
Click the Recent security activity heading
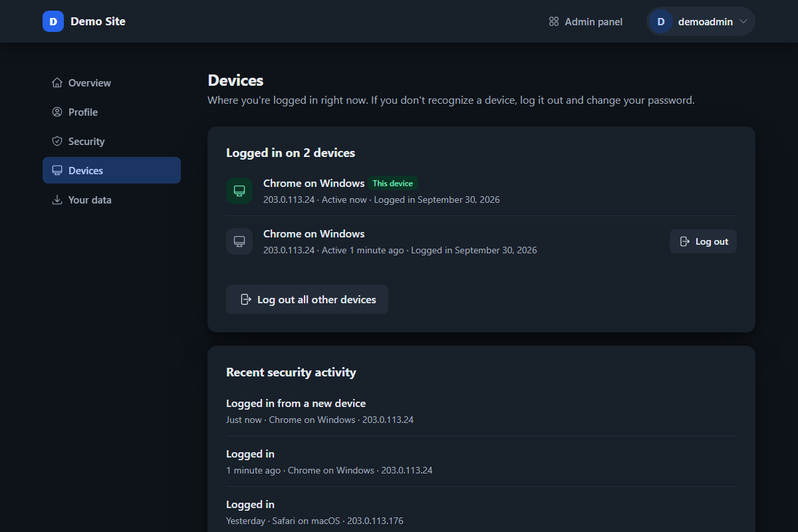pos(291,372)
